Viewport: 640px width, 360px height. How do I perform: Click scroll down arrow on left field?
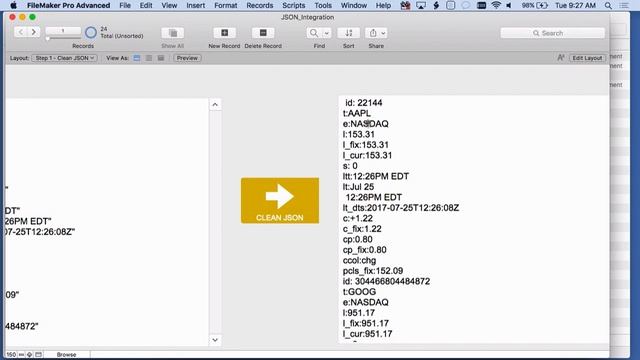click(215, 340)
